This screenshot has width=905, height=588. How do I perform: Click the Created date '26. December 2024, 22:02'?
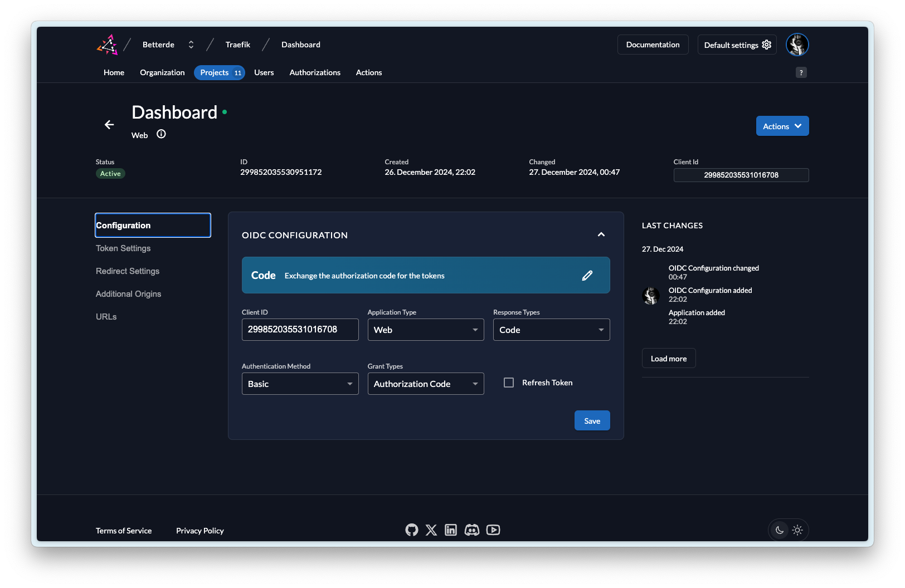(x=430, y=172)
